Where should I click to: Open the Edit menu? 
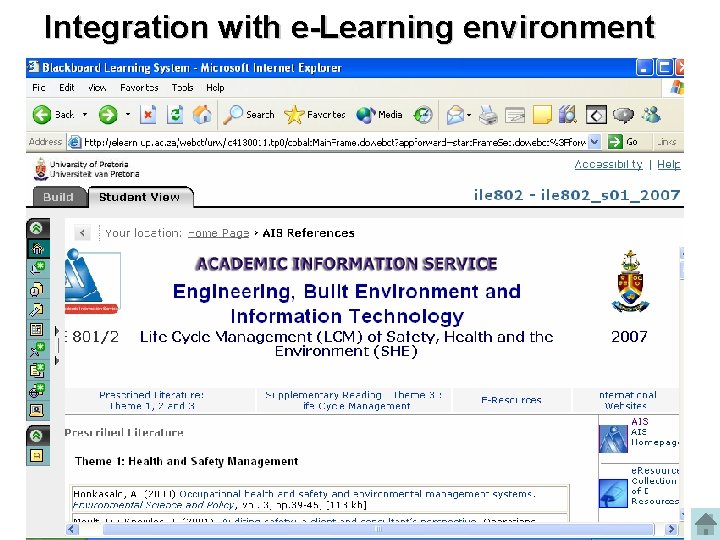67,88
